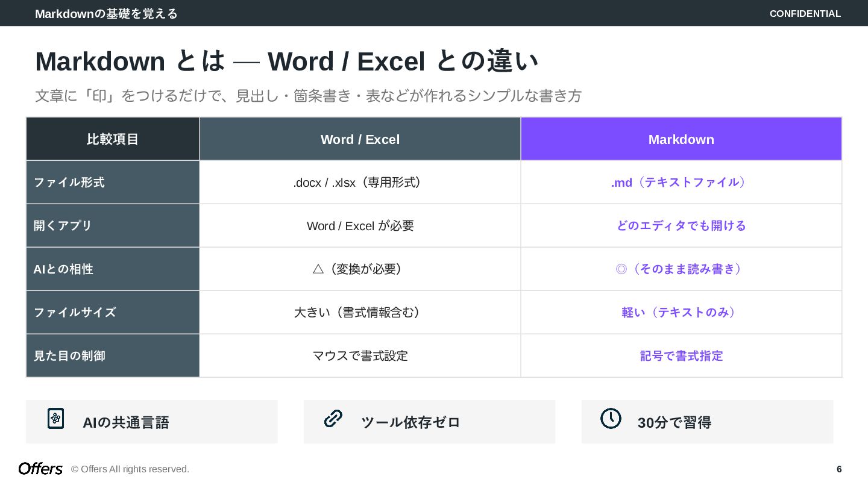Click the △（変換が必要）cell

360,269
